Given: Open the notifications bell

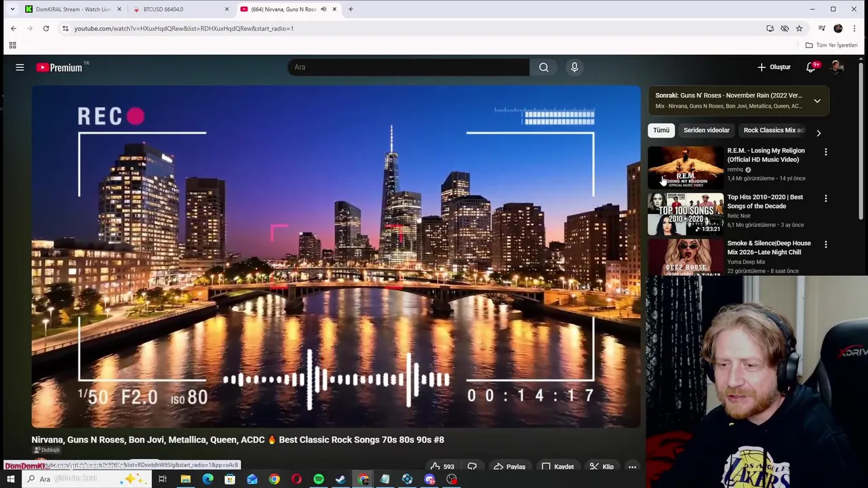Looking at the screenshot, I should point(811,67).
